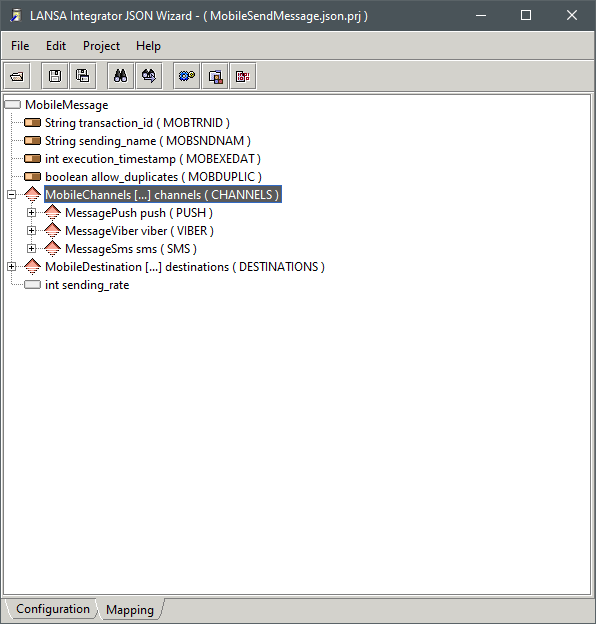Image resolution: width=596 pixels, height=624 pixels.
Task: Click the red list icon beside MobileDestination
Action: tap(32, 267)
